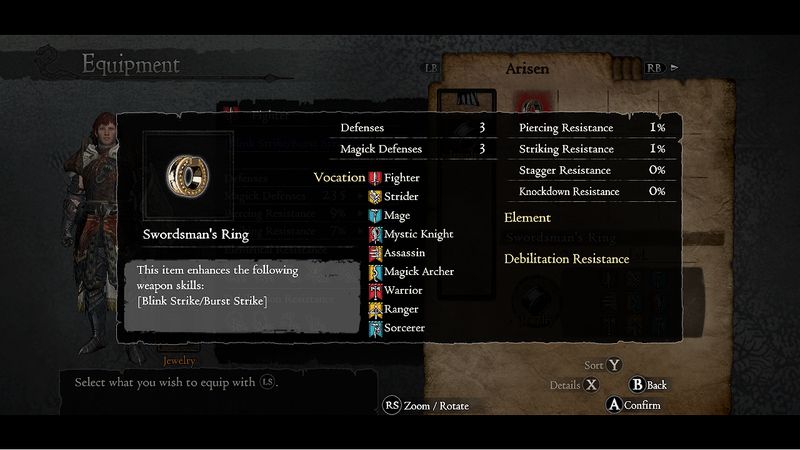The image size is (800, 450).
Task: Click the Ranger vocation icon
Action: 375,310
